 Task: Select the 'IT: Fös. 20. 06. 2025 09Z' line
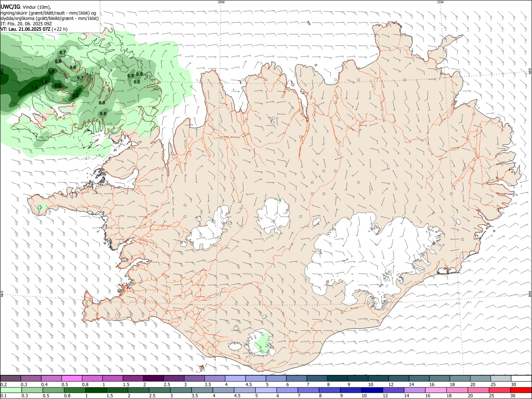click(x=26, y=24)
